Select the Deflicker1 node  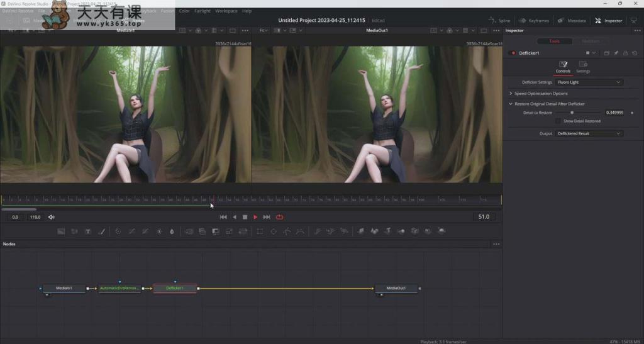(x=175, y=288)
